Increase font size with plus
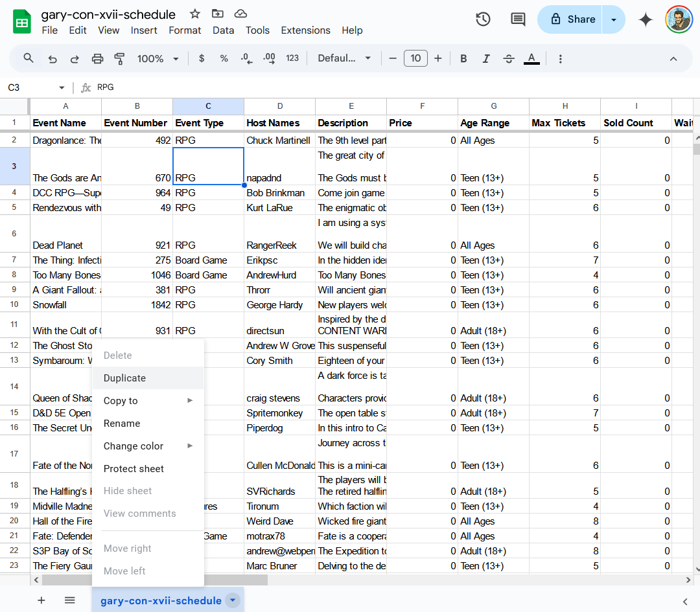The image size is (700, 612). pyautogui.click(x=438, y=58)
